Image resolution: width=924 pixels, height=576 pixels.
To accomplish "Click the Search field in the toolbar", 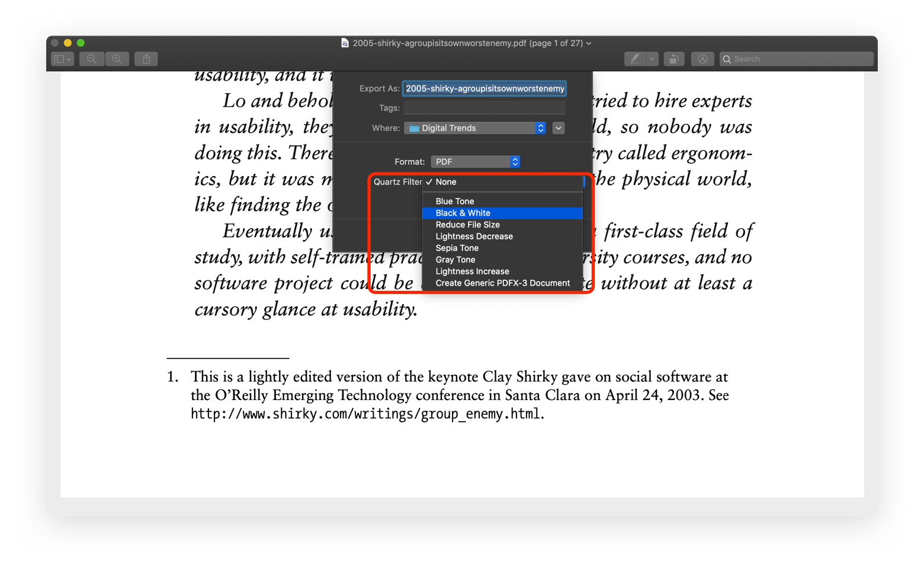I will pyautogui.click(x=796, y=59).
